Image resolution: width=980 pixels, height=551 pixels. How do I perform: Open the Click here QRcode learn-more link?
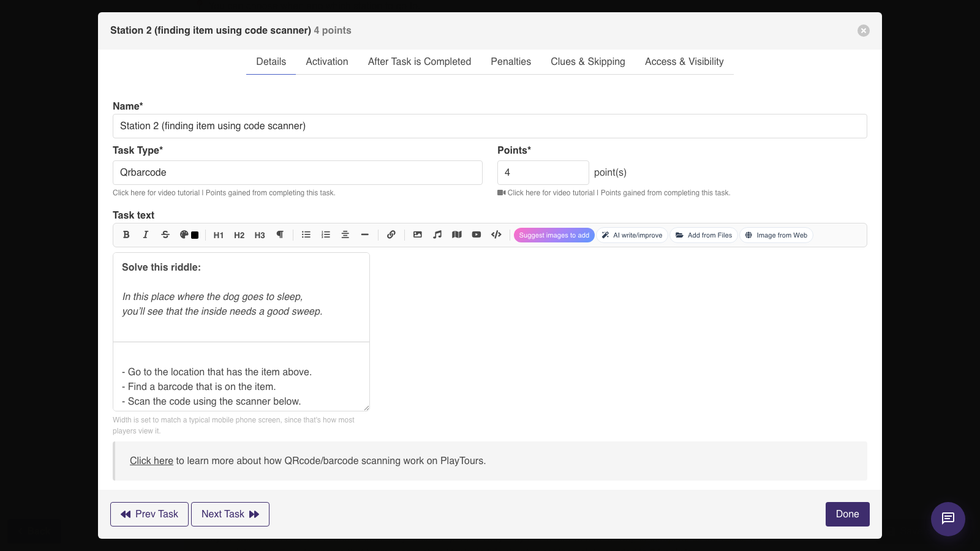[x=151, y=460]
